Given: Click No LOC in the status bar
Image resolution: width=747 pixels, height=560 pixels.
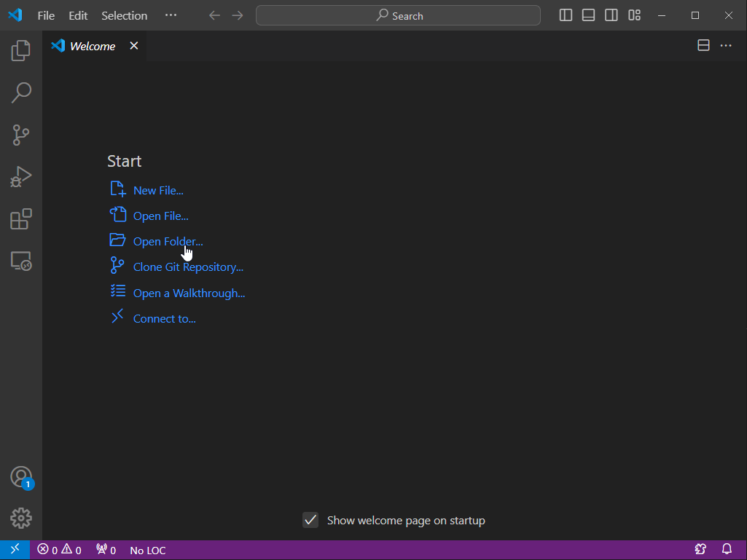Looking at the screenshot, I should (x=148, y=551).
